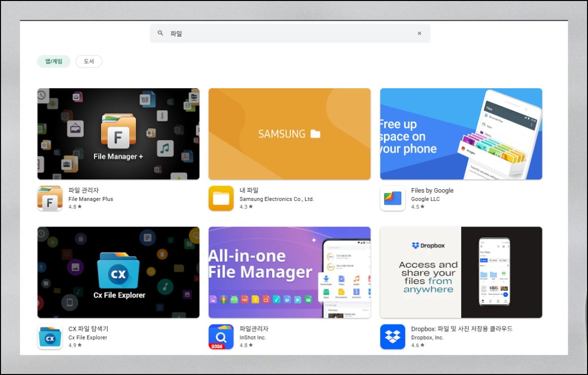The image size is (588, 375).
Task: Click the Dropbox app icon
Action: (x=392, y=337)
